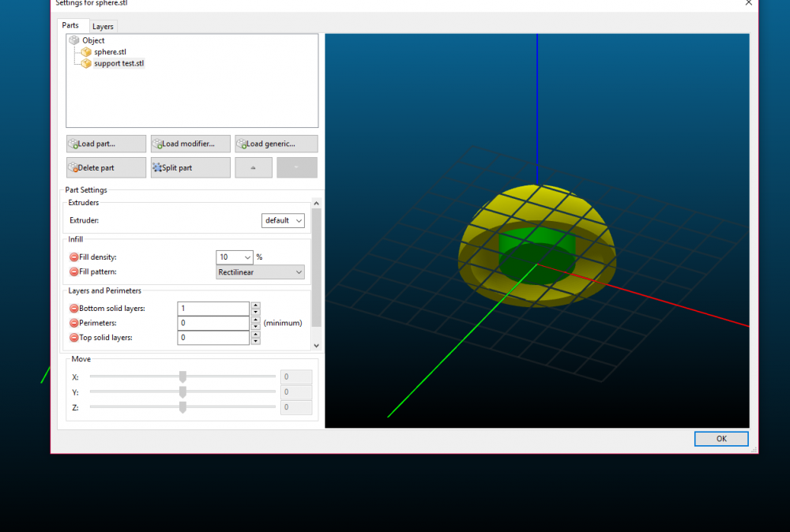Viewport: 790px width, 532px height.
Task: Increase Bottom solid layers with up spinner
Action: [x=255, y=305]
